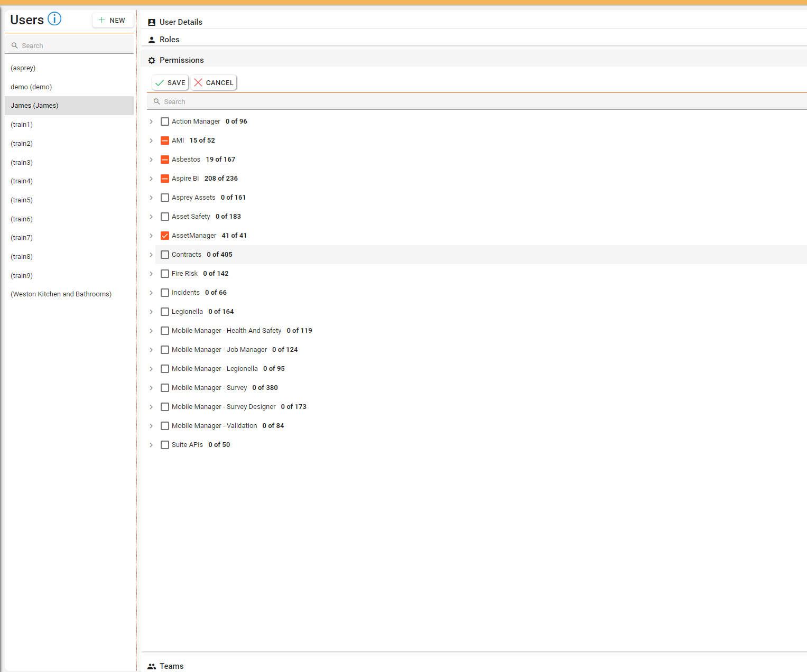
Task: Open the Teams section
Action: 172,666
